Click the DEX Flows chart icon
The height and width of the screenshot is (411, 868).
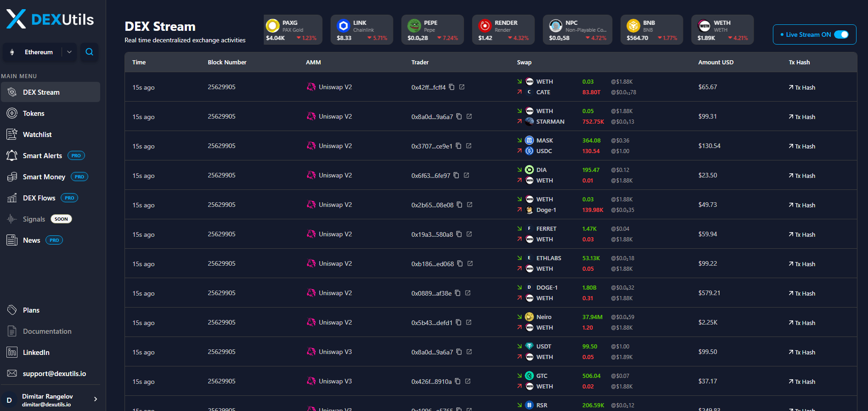tap(12, 198)
